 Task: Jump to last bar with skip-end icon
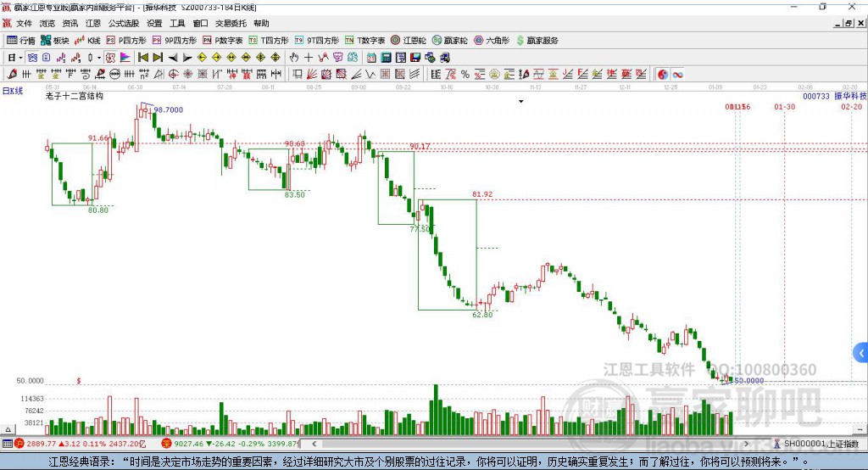(x=158, y=58)
